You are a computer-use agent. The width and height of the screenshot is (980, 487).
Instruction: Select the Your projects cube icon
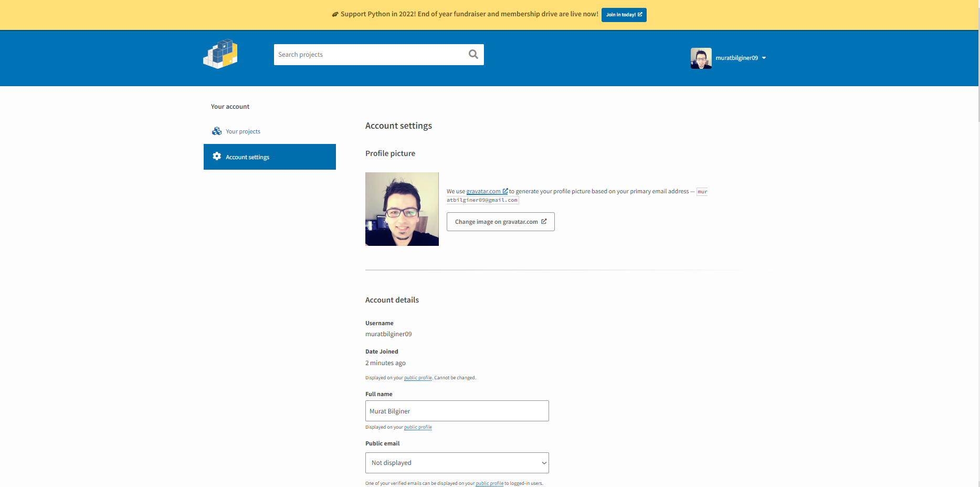(217, 131)
